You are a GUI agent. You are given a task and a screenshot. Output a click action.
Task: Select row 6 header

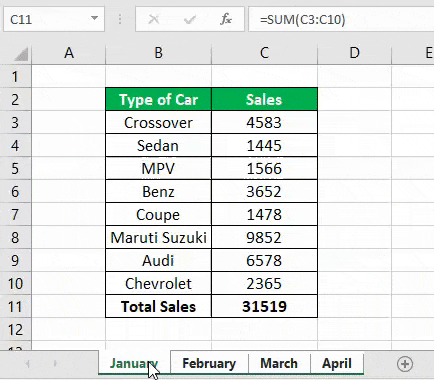click(15, 191)
